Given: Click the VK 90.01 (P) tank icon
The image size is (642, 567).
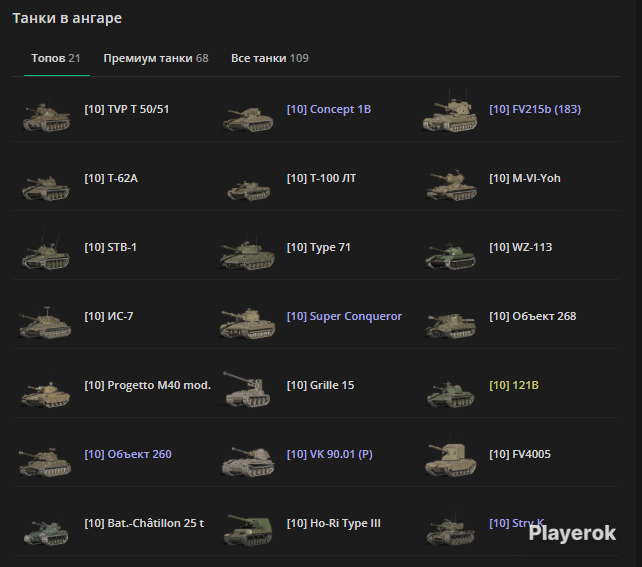Looking at the screenshot, I should click(x=248, y=462).
